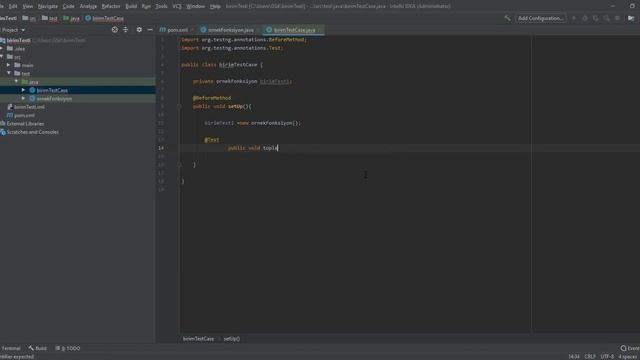Select ornekfonksiyon in the project tree
Image resolution: width=640 pixels, height=360 pixels.
coord(54,99)
